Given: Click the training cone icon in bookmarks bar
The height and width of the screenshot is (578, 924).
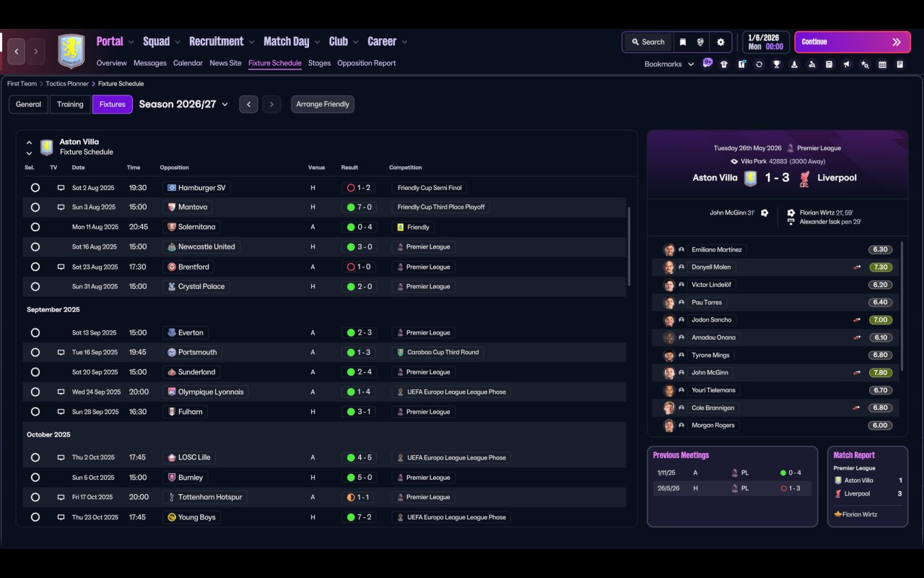Looking at the screenshot, I should pos(794,64).
